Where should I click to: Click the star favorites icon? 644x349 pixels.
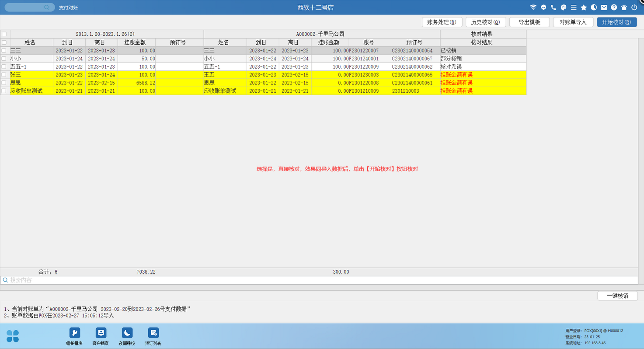(x=584, y=7)
